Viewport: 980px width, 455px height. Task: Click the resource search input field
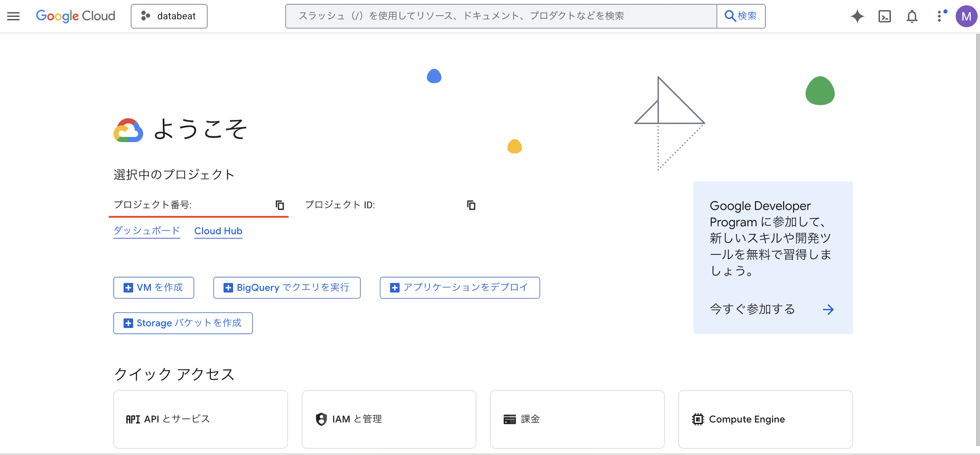tap(500, 16)
